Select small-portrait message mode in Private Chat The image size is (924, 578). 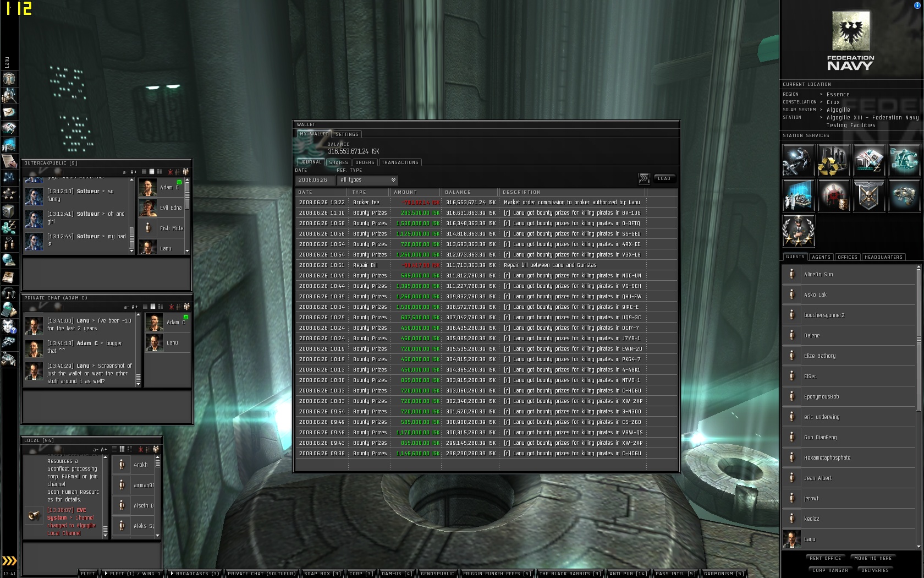(153, 307)
